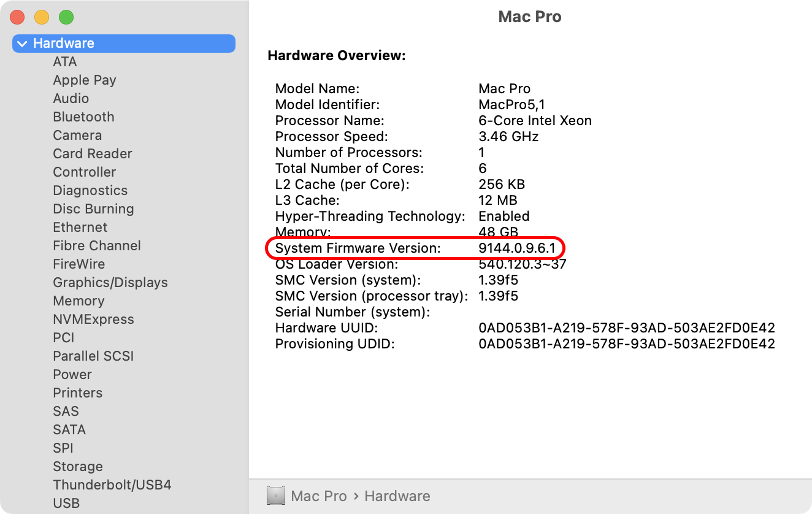Viewport: 812px width, 514px height.
Task: Click the Processor Name label
Action: 330,120
